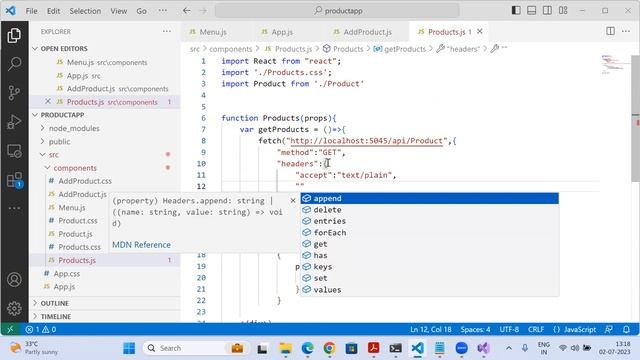Switch to the Menu.js tab
The width and height of the screenshot is (640, 360).
coord(213,31)
